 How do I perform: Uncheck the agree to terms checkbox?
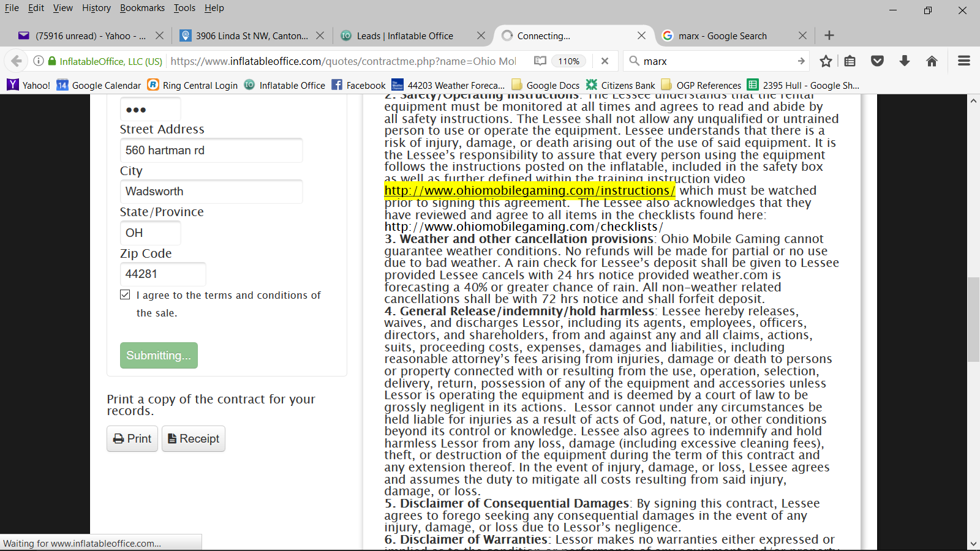[126, 295]
